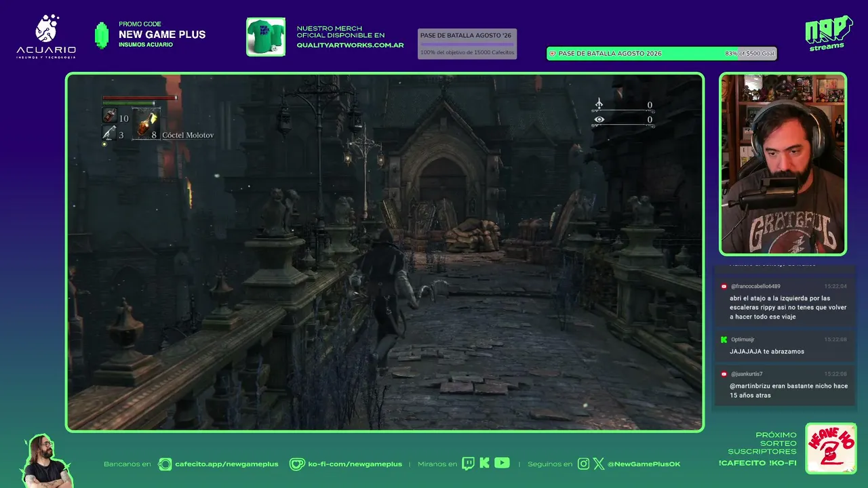868x488 pixels.
Task: Click the 'Miranos en' footer label
Action: pos(437,464)
